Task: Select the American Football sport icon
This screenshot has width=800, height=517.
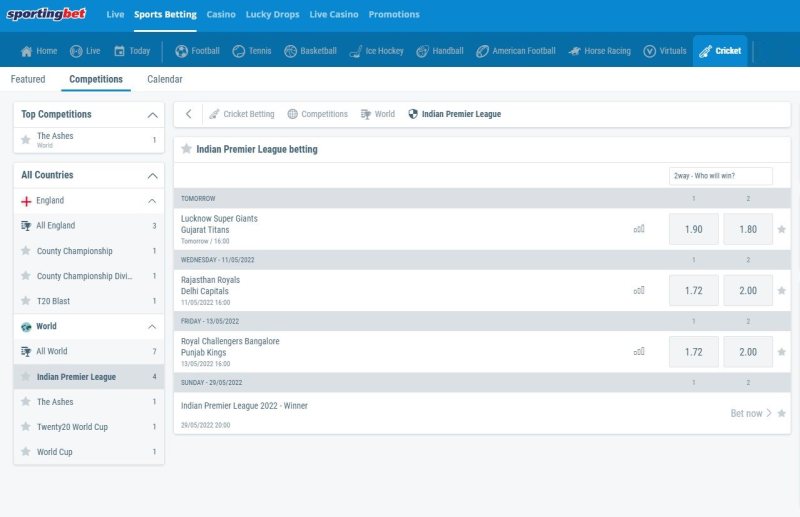Action: click(482, 51)
